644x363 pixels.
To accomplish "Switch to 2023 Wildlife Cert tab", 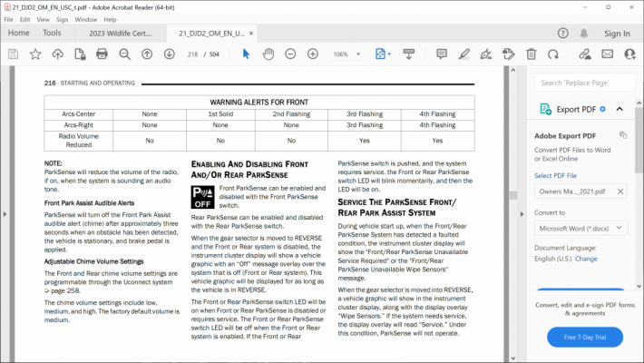I will (121, 34).
